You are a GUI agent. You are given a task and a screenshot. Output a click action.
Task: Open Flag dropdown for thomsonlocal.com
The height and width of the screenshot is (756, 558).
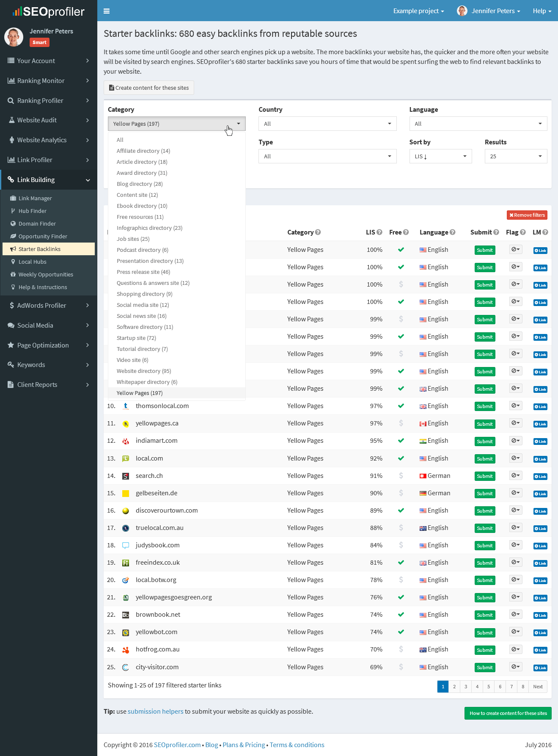[516, 406]
